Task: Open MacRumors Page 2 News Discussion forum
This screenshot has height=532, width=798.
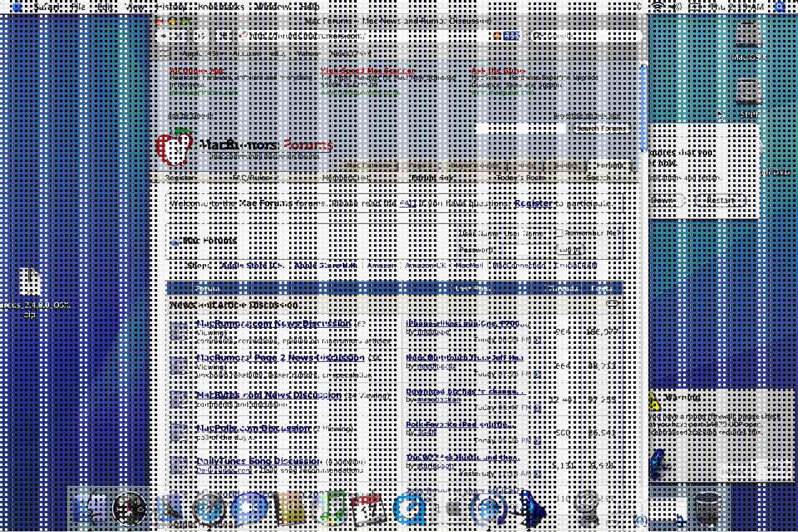Action: [x=280, y=358]
